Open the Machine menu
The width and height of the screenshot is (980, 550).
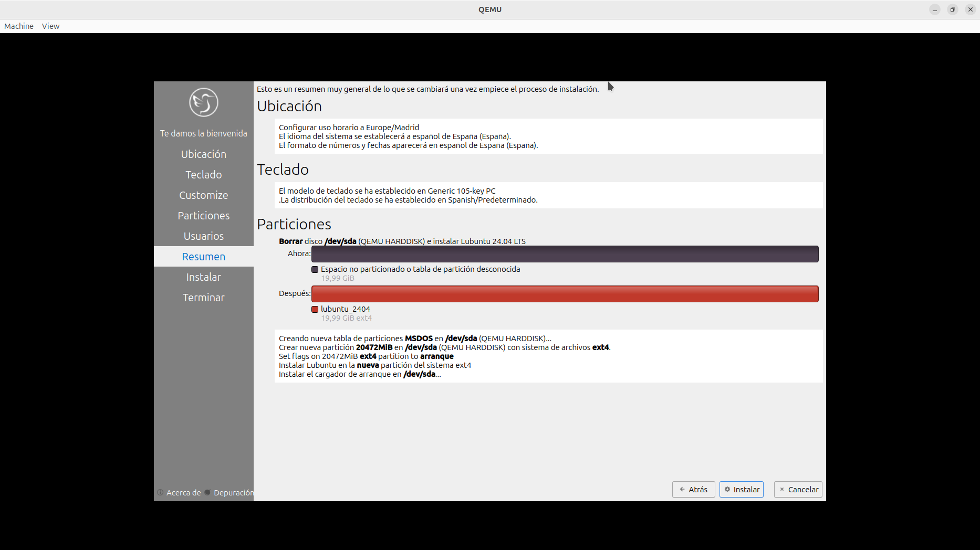19,26
